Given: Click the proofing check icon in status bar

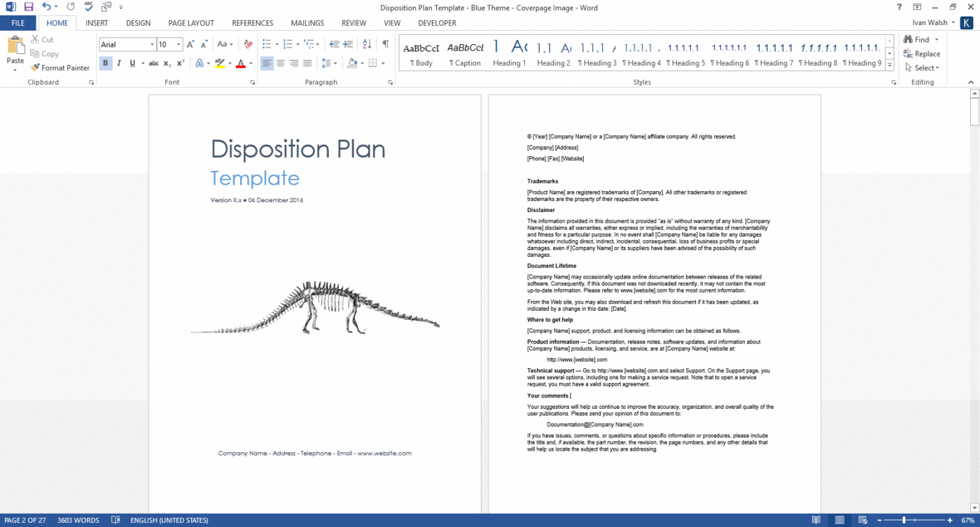Looking at the screenshot, I should 115,520.
